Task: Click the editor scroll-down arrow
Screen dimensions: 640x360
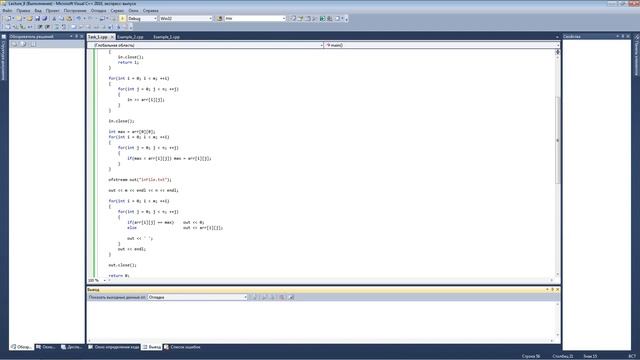Action: [x=558, y=274]
